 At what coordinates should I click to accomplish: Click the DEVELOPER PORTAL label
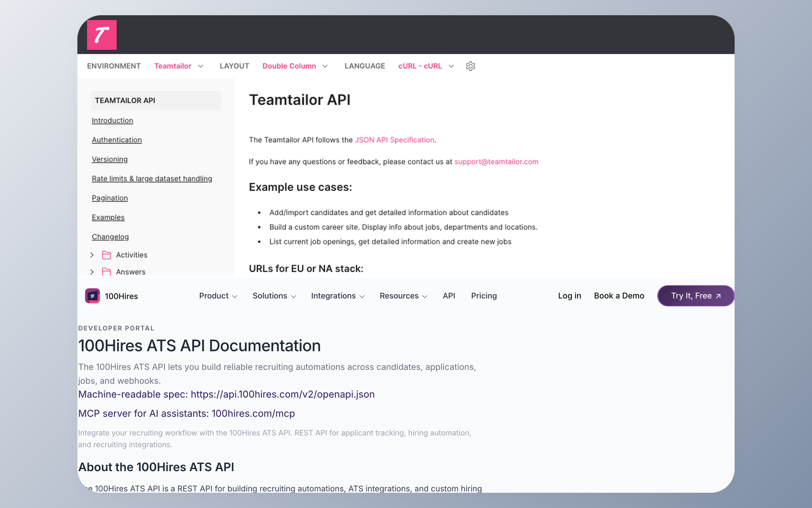coord(116,329)
